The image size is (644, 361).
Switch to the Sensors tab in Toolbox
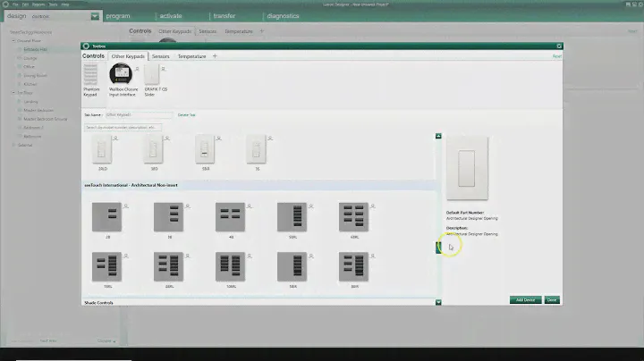tap(161, 55)
